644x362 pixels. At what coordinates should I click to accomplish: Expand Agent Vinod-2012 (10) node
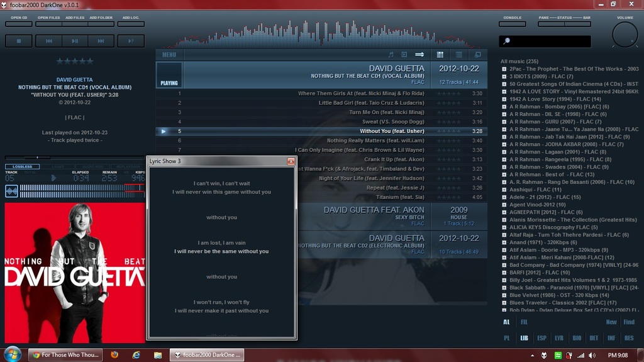coord(504,205)
